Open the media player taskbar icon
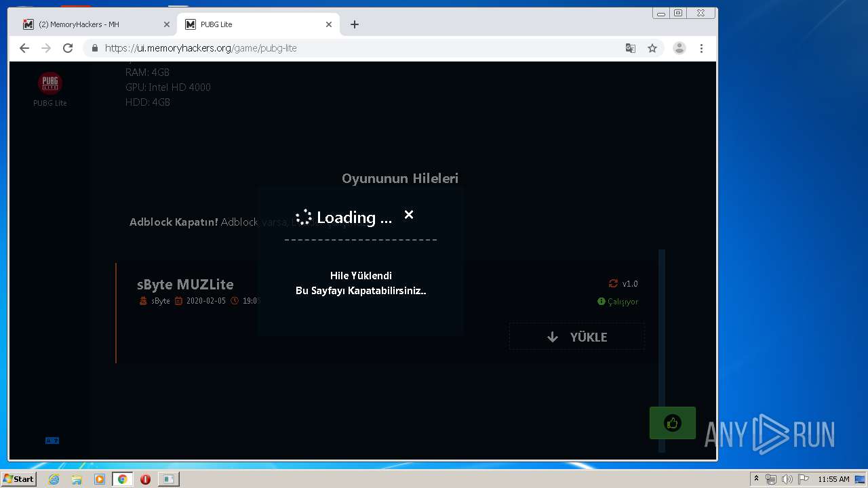Viewport: 868px width, 488px height. [x=100, y=479]
